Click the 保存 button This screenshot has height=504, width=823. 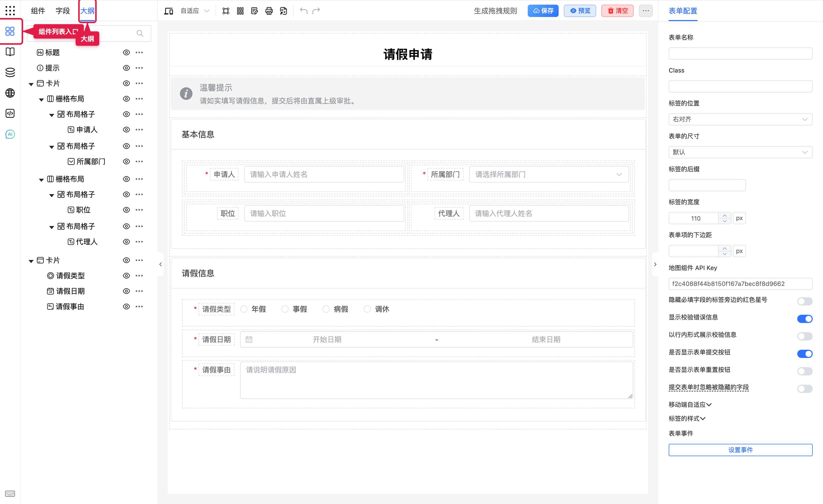pyautogui.click(x=543, y=11)
